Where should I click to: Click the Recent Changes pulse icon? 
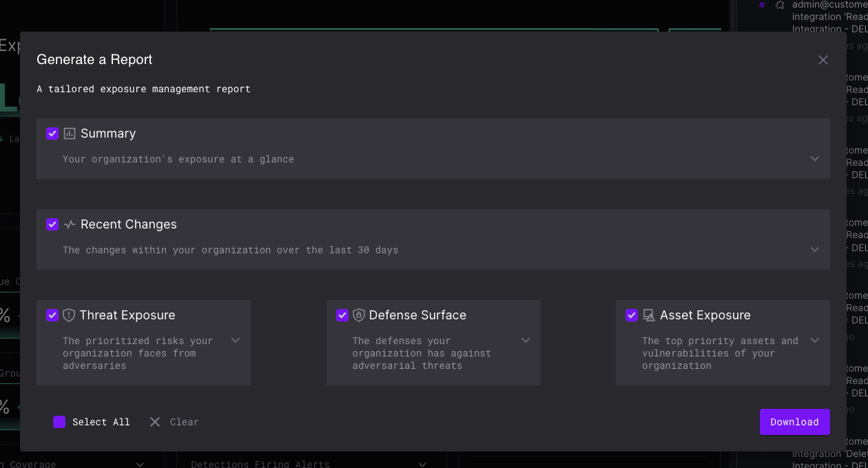[x=70, y=224]
